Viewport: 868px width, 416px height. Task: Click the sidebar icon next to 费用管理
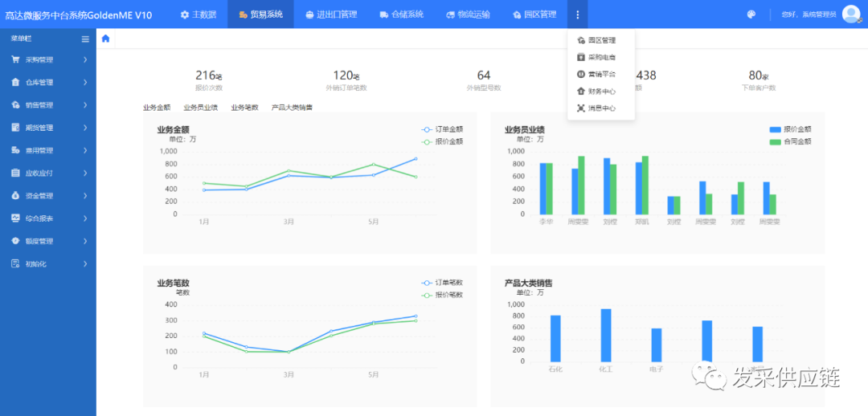pos(15,150)
